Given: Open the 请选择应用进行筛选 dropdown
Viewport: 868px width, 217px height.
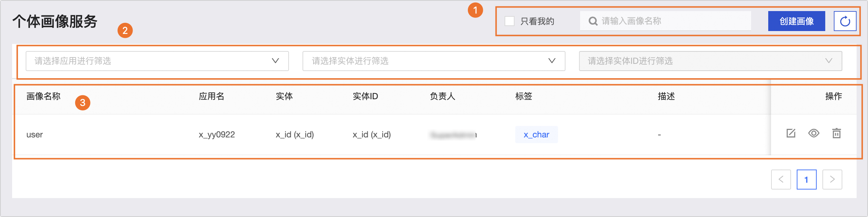Looking at the screenshot, I should [157, 61].
